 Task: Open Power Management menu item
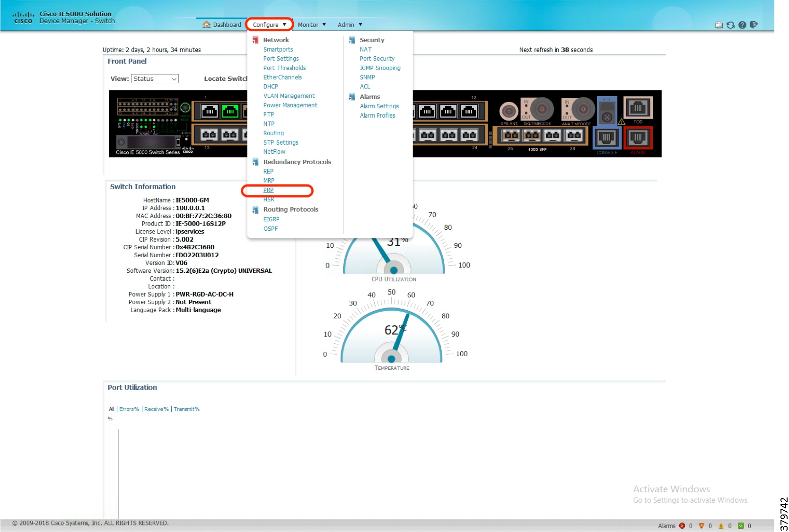coord(290,105)
